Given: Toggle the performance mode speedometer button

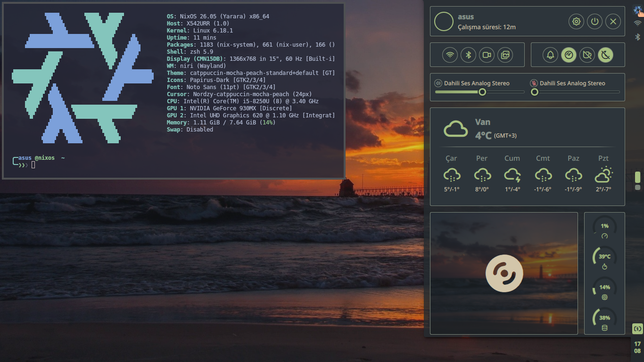Looking at the screenshot, I should [x=569, y=55].
